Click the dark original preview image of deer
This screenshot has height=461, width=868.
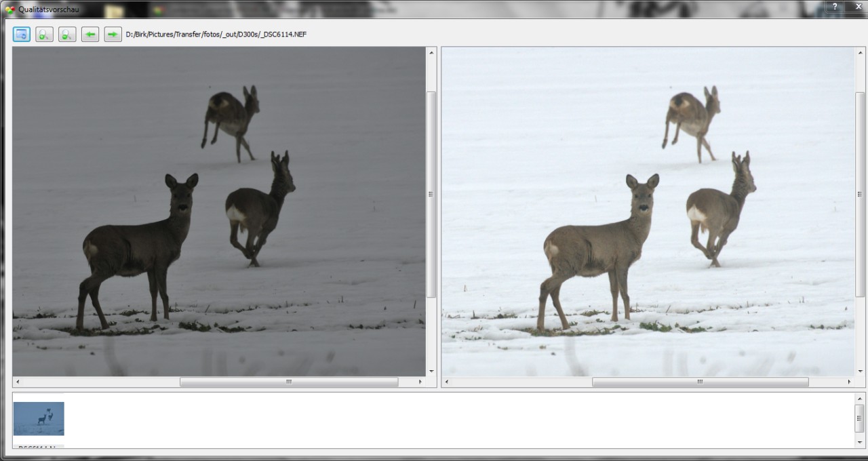219,212
